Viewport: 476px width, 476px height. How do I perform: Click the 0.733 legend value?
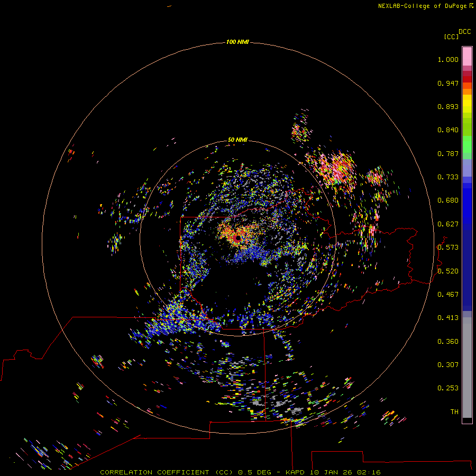pos(448,177)
